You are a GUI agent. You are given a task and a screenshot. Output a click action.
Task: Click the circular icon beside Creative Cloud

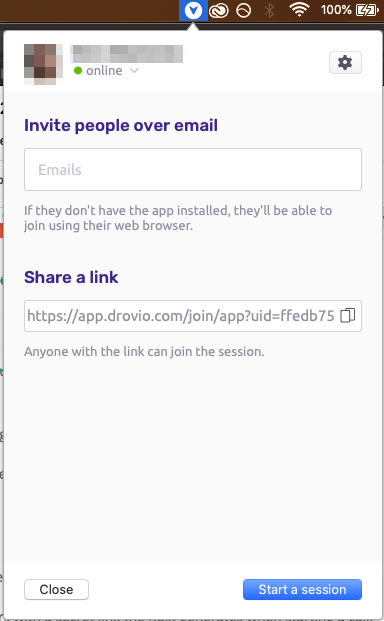(x=243, y=11)
